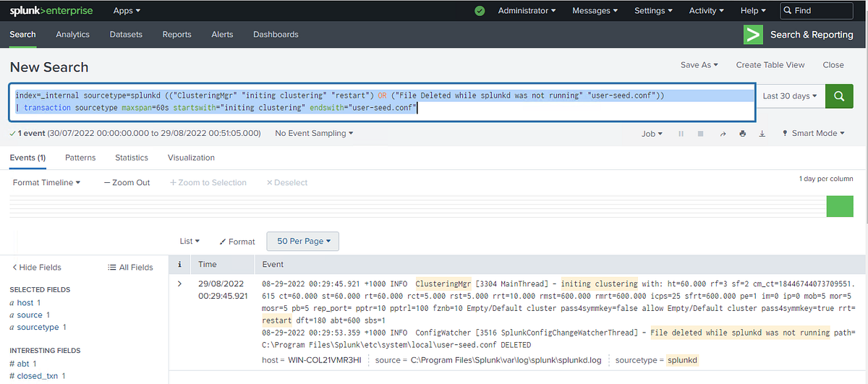
Task: Expand the event row with chevron
Action: point(179,283)
